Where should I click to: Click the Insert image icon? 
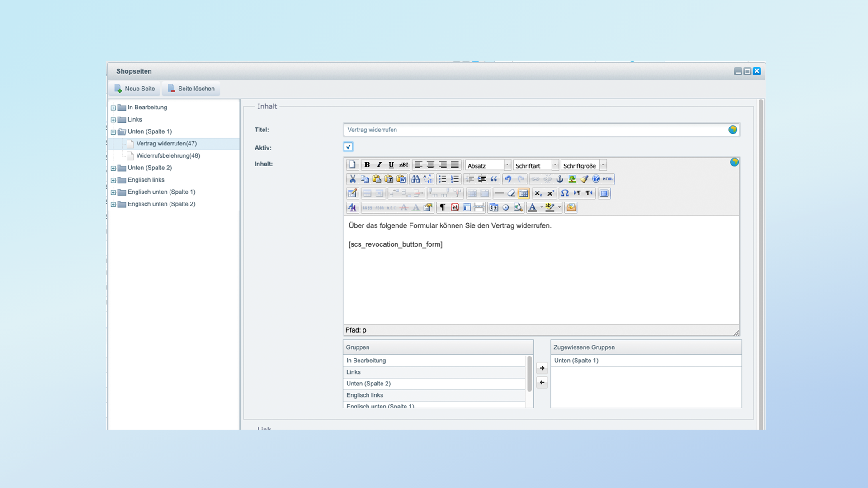[x=572, y=179]
